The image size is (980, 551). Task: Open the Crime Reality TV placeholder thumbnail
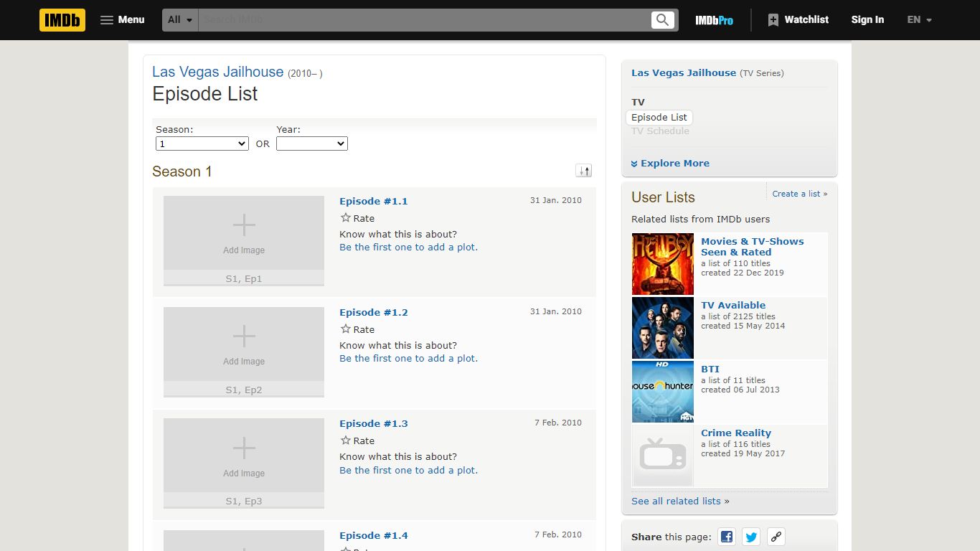(x=663, y=456)
